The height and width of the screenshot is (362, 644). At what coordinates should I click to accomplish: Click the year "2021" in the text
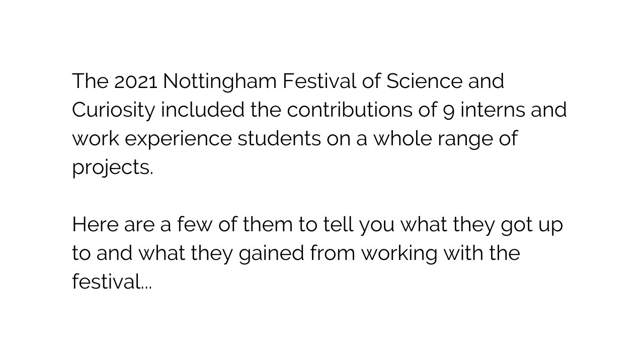tap(135, 81)
